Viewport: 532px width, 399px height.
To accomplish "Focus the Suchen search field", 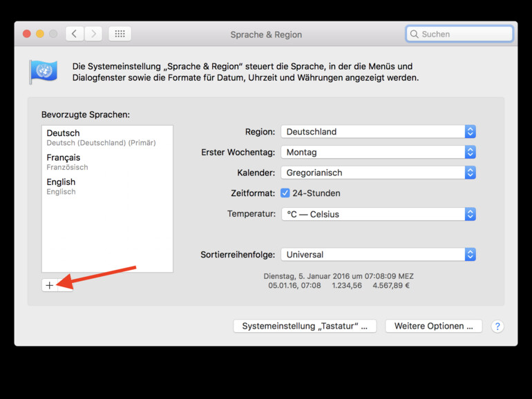I will tap(459, 35).
